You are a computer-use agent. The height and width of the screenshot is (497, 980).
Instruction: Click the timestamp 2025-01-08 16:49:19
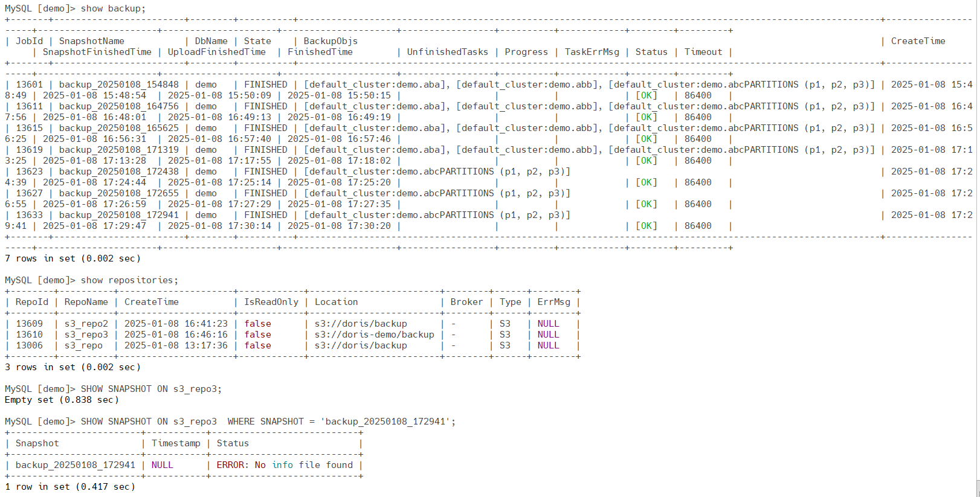pos(339,117)
